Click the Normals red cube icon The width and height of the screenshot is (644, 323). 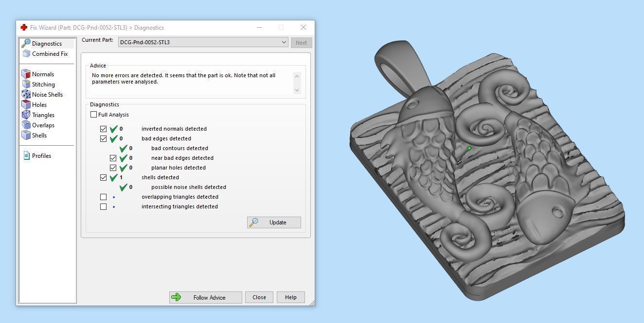26,74
